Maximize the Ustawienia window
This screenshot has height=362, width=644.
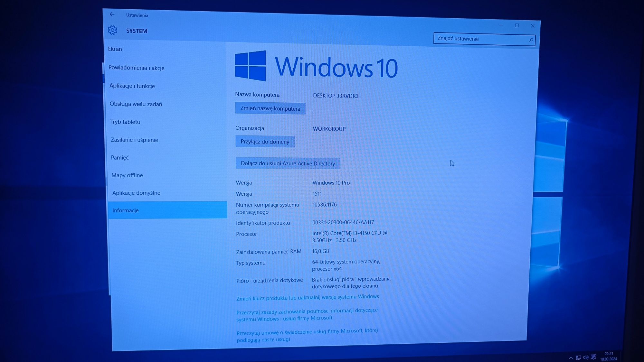(517, 25)
